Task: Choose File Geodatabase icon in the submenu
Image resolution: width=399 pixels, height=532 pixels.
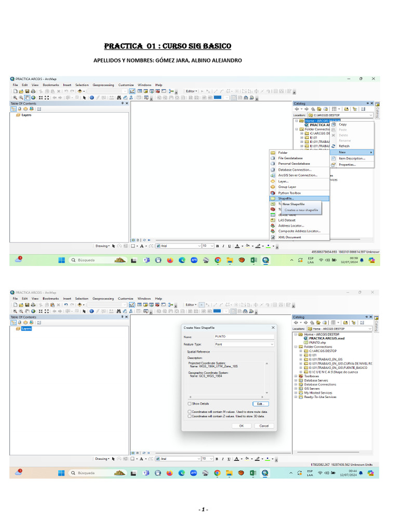Action: 273,158
